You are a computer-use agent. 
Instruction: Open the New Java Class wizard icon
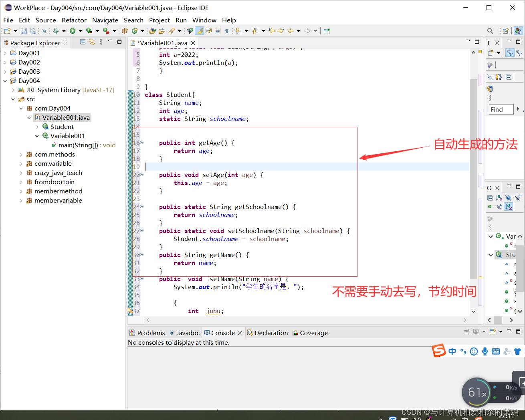click(x=135, y=30)
